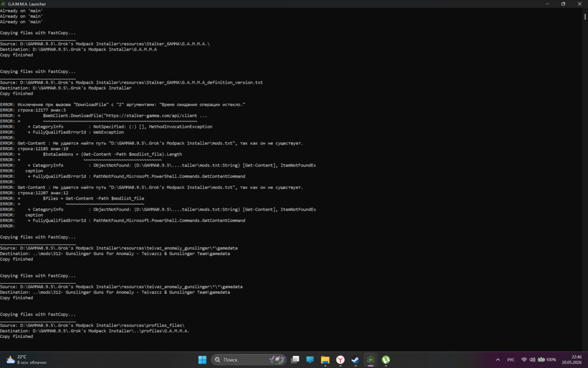Click Destination line ending \profiles\G.A.M.M.A.

click(95, 331)
